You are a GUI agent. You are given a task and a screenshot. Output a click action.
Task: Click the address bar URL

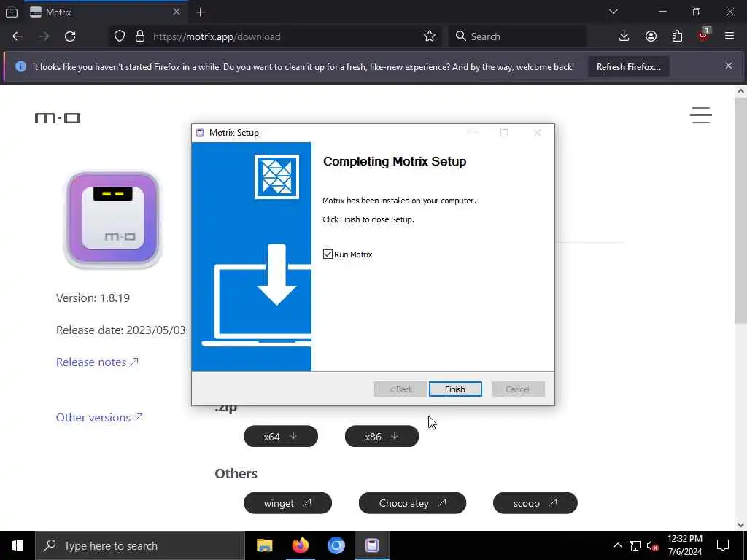217,36
